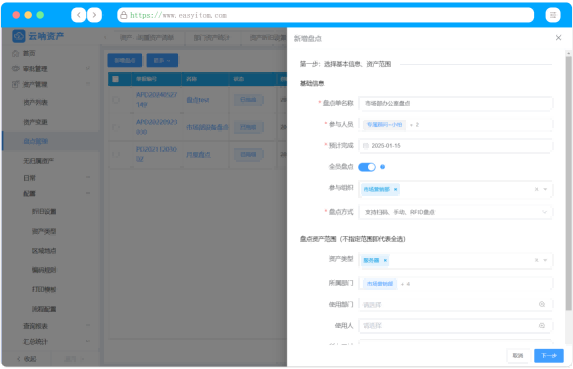Open the 折旧设置 sidebar item
This screenshot has height=369, width=573.
pos(44,212)
